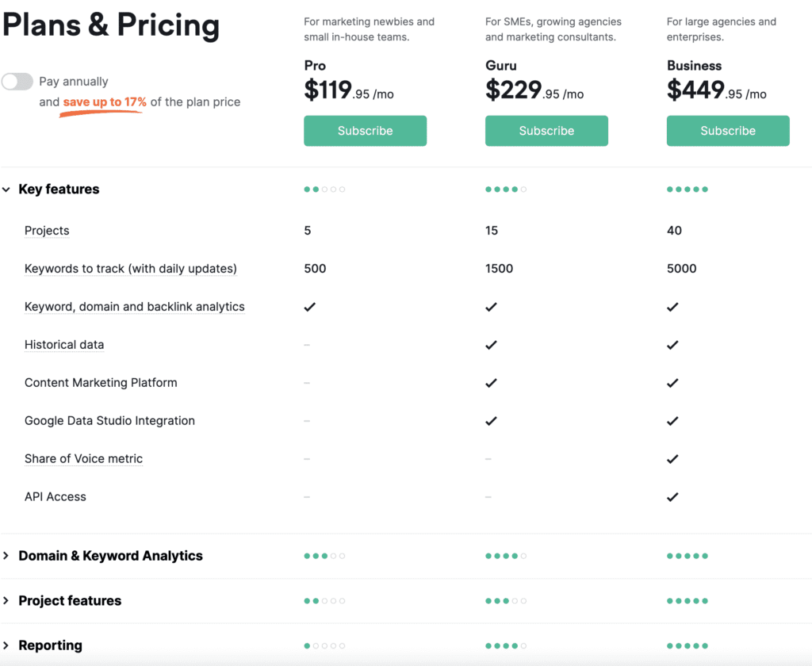Click Guru checkmark for Historical data
Viewport: 812px width, 666px height.
coord(491,345)
